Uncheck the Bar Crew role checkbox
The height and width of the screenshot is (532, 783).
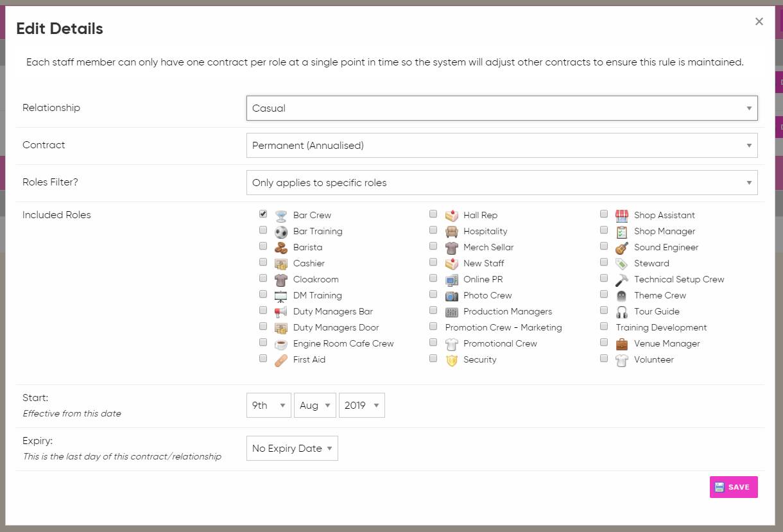[x=263, y=214]
